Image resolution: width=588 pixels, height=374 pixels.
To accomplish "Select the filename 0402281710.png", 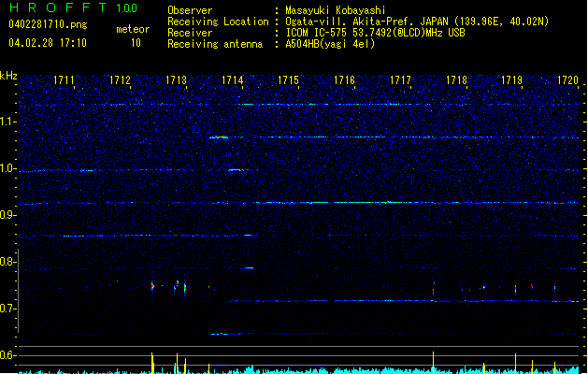I will (x=48, y=24).
